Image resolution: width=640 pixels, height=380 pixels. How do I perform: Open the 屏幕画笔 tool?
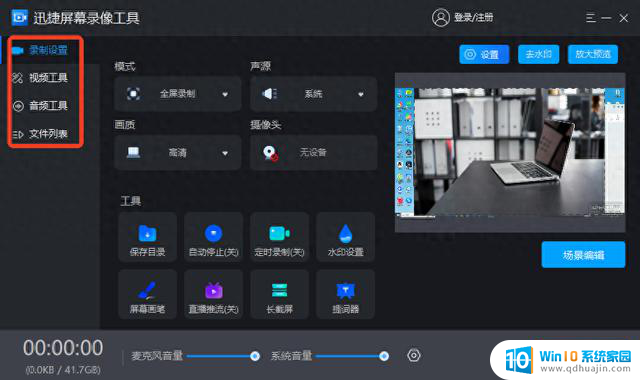tap(147, 294)
